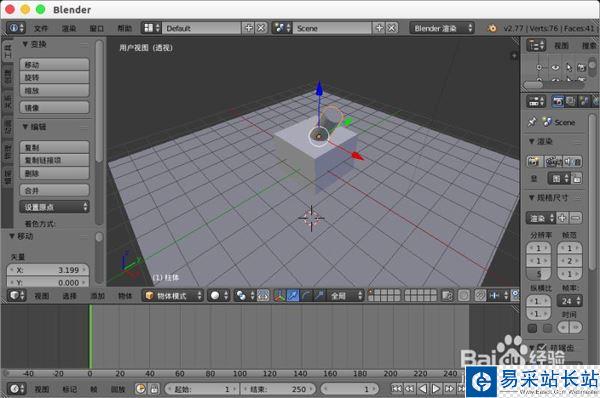The height and width of the screenshot is (398, 600).
Task: Open the 帮助 (Help) menu
Action: [124, 28]
